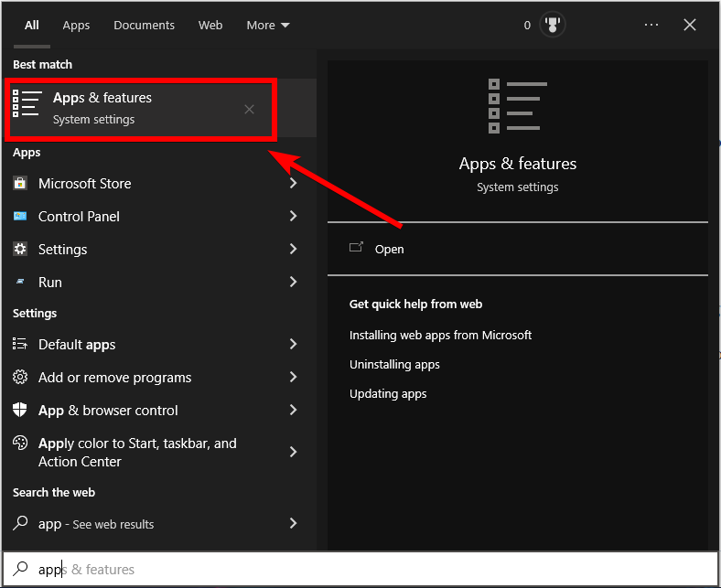The height and width of the screenshot is (588, 721).
Task: Switch to the Apps tab
Action: [x=76, y=25]
